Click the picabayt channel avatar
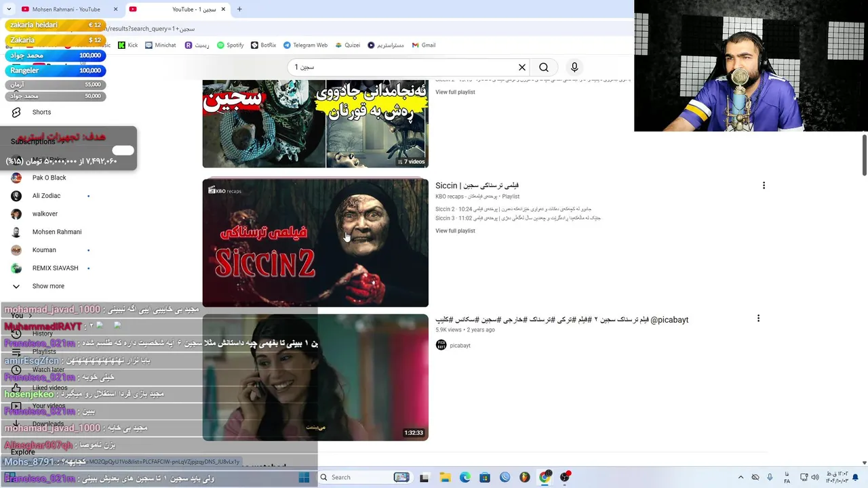868x488 pixels. click(441, 345)
